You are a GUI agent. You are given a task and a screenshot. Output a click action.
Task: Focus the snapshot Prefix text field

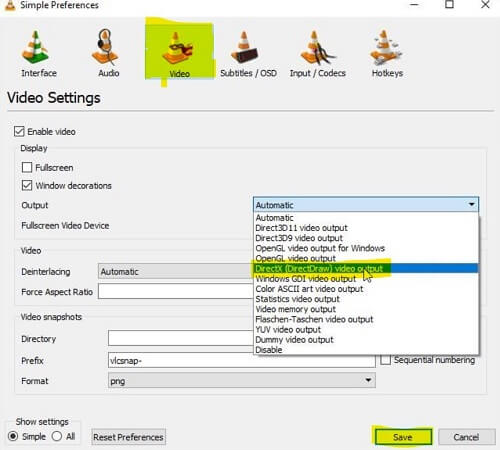point(242,360)
